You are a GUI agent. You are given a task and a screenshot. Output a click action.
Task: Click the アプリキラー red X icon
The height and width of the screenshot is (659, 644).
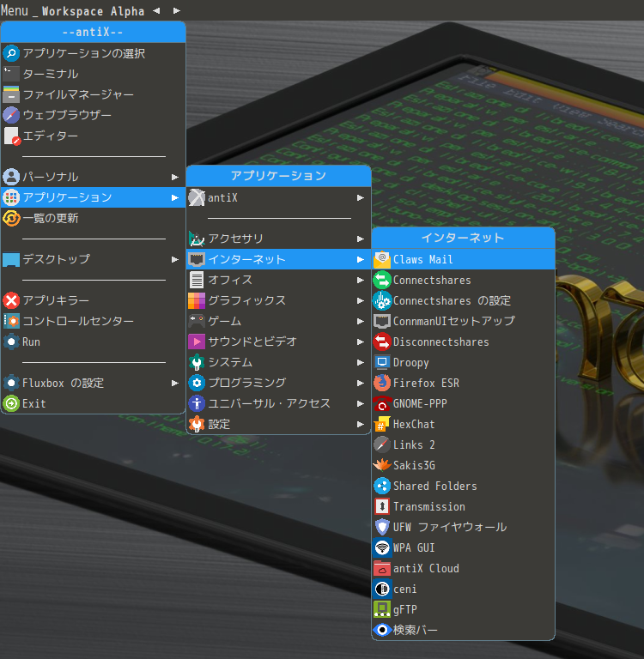(x=11, y=300)
